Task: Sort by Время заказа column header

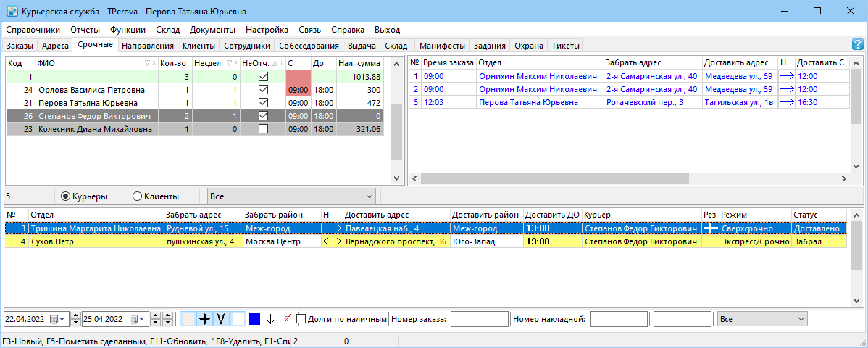Action: tap(448, 62)
